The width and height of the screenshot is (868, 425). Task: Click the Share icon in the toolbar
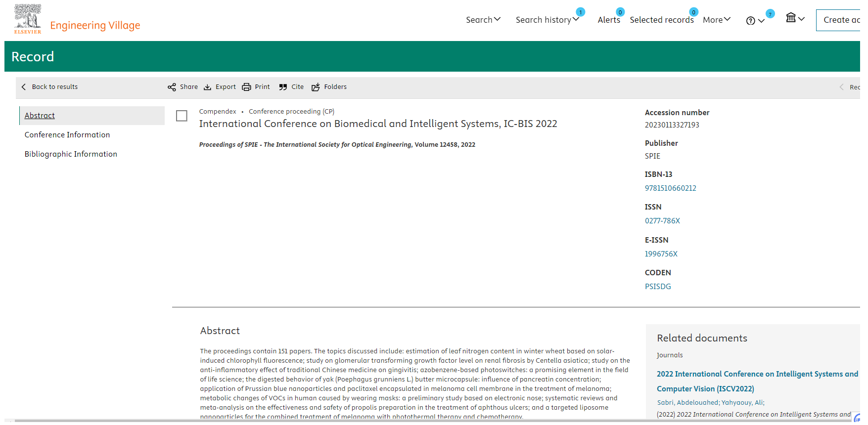pos(172,87)
